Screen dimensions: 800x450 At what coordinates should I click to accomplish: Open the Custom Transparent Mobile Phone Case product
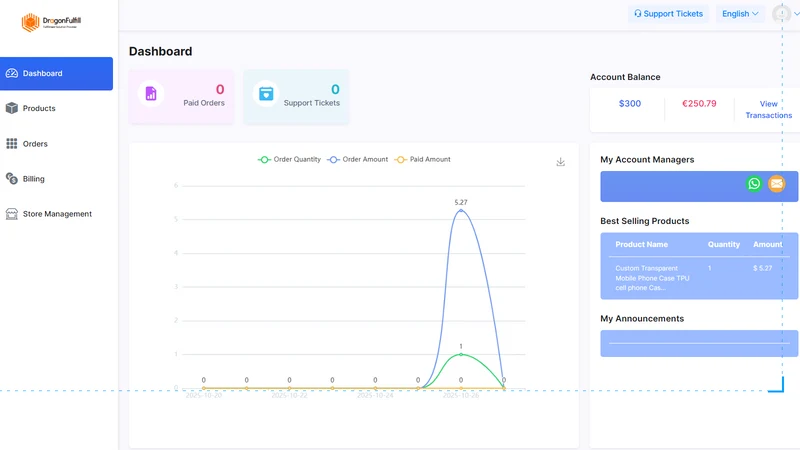(x=652, y=278)
